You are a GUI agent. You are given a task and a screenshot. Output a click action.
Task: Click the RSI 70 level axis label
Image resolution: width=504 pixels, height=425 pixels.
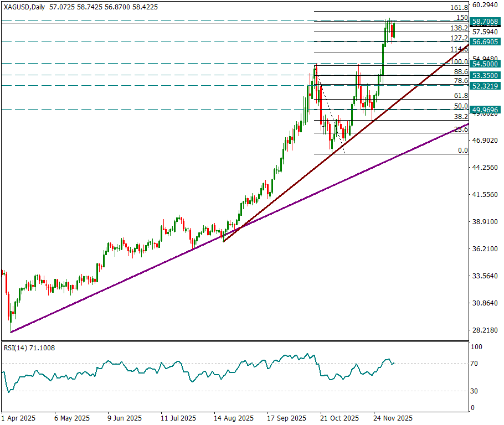point(475,364)
